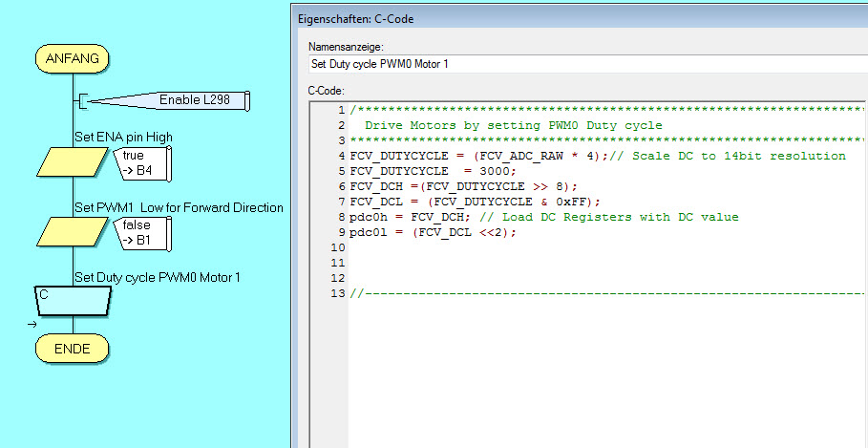Click the 'true -> B4' output value tag

click(x=142, y=163)
